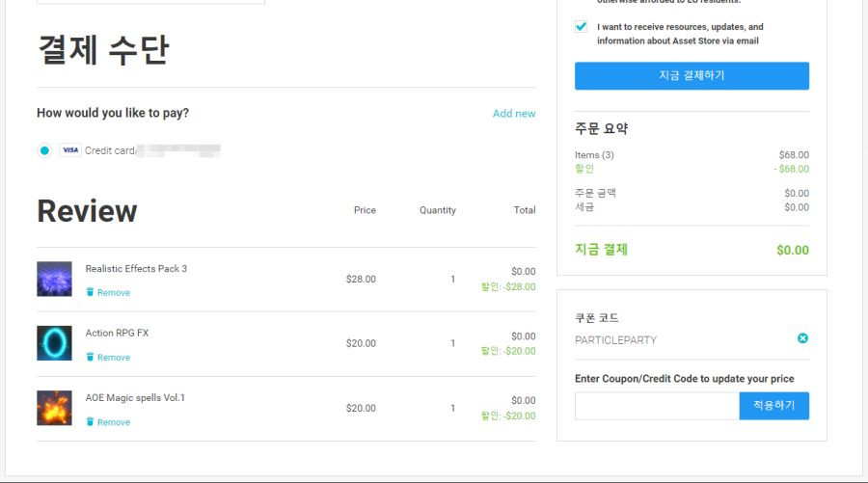
Task: Click the 결제 수단 payment method heading
Action: click(x=103, y=50)
